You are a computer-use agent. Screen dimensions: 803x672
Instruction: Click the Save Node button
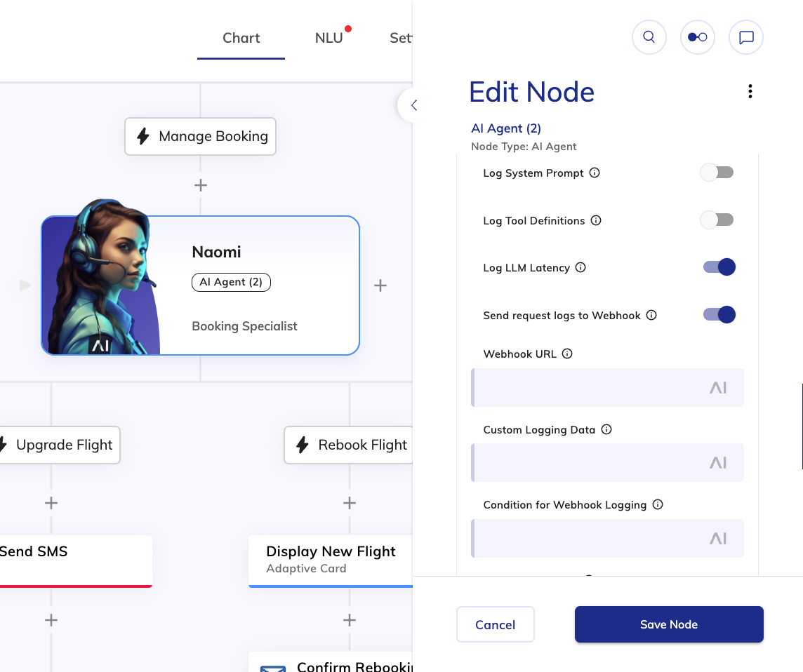(x=668, y=624)
